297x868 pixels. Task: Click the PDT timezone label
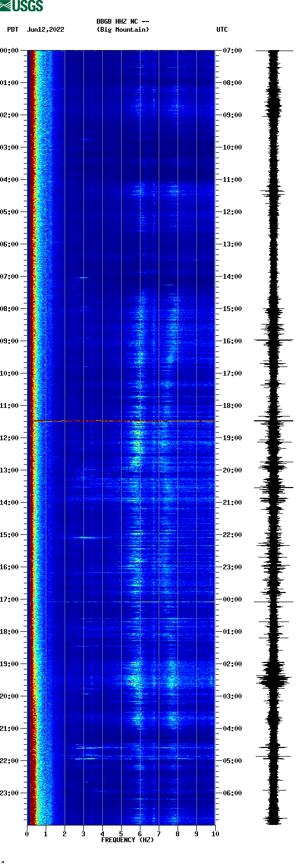click(x=13, y=30)
